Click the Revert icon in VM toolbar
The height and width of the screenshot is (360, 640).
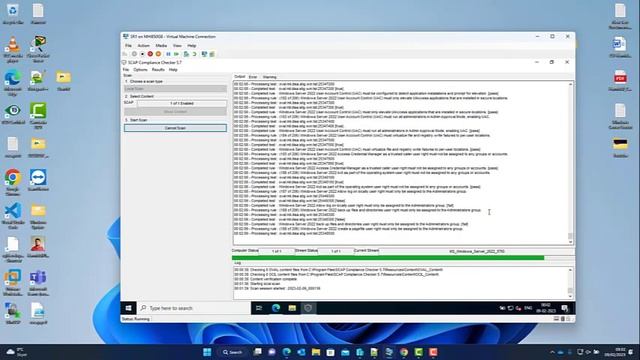(x=194, y=54)
